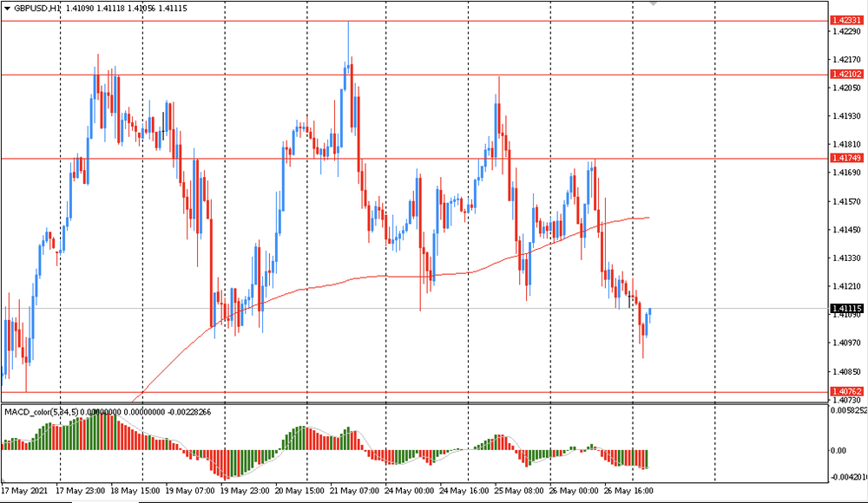Click the 18 May 15:00 time label

[135, 490]
